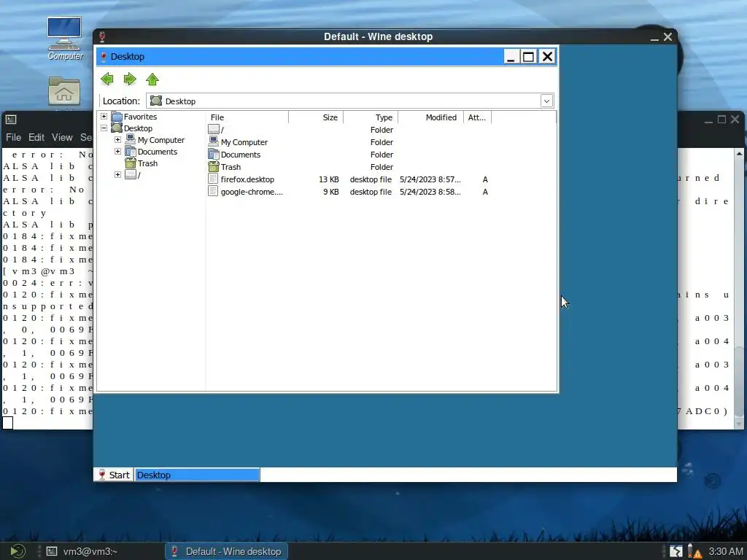This screenshot has height=560, width=747.
Task: Select My Computer icon in file list
Action: (x=214, y=142)
